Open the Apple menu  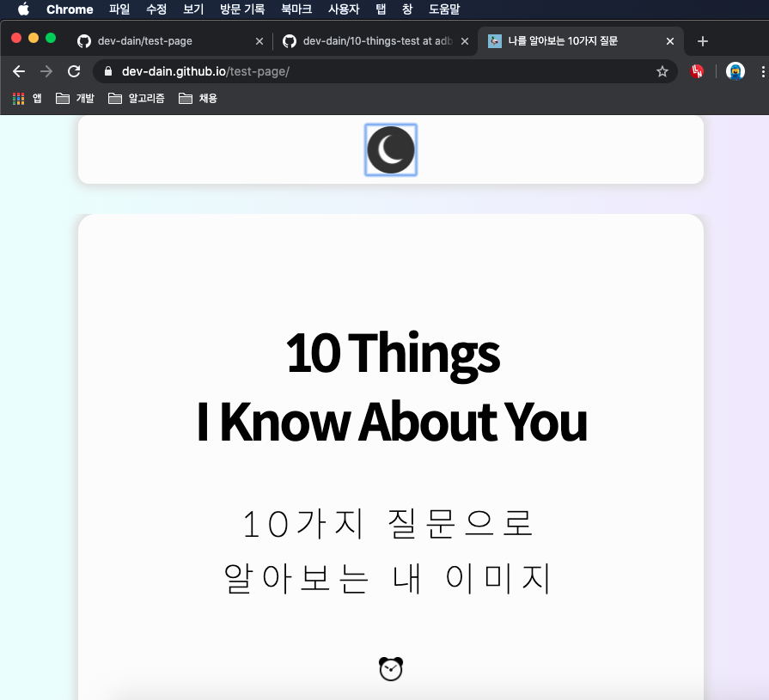click(x=23, y=9)
